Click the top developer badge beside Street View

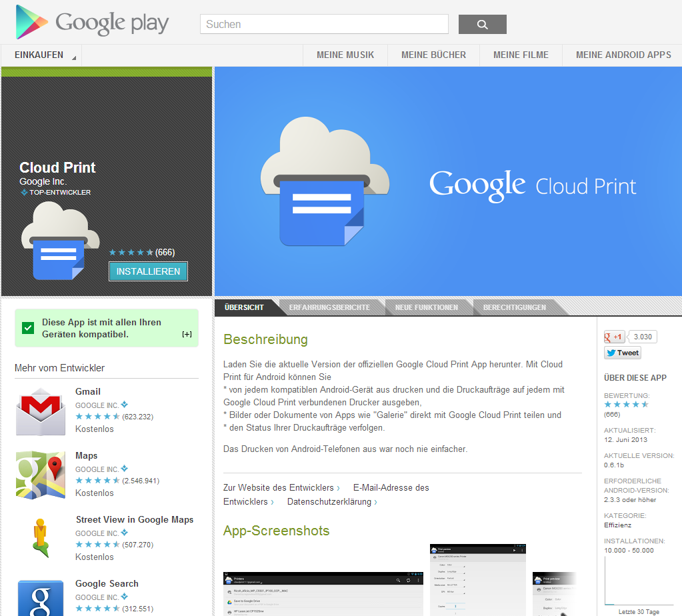(x=125, y=533)
